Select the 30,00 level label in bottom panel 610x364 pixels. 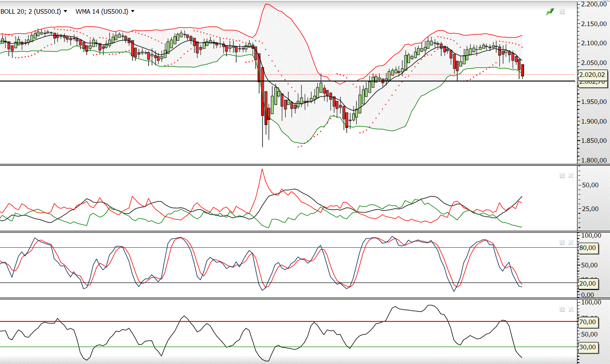[588, 347]
